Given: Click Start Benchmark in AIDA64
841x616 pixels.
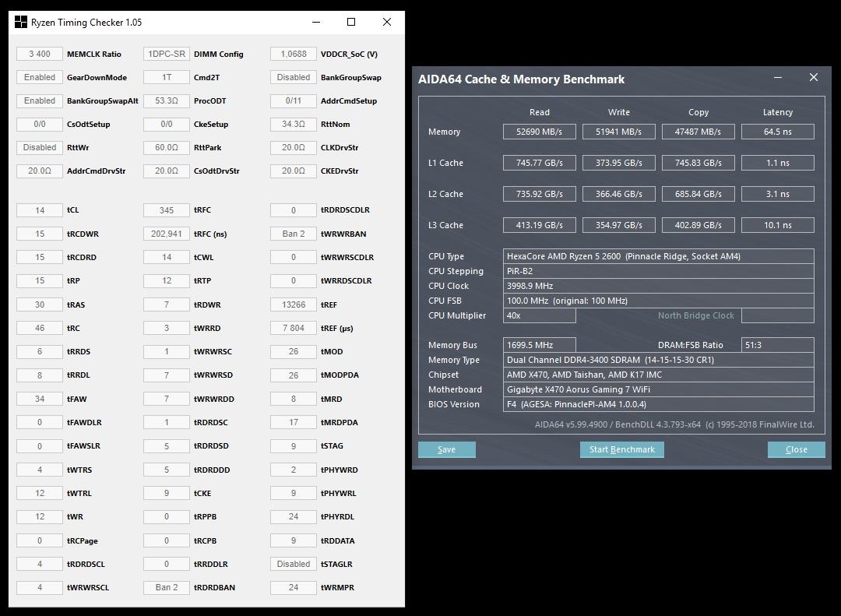Looking at the screenshot, I should pos(622,449).
